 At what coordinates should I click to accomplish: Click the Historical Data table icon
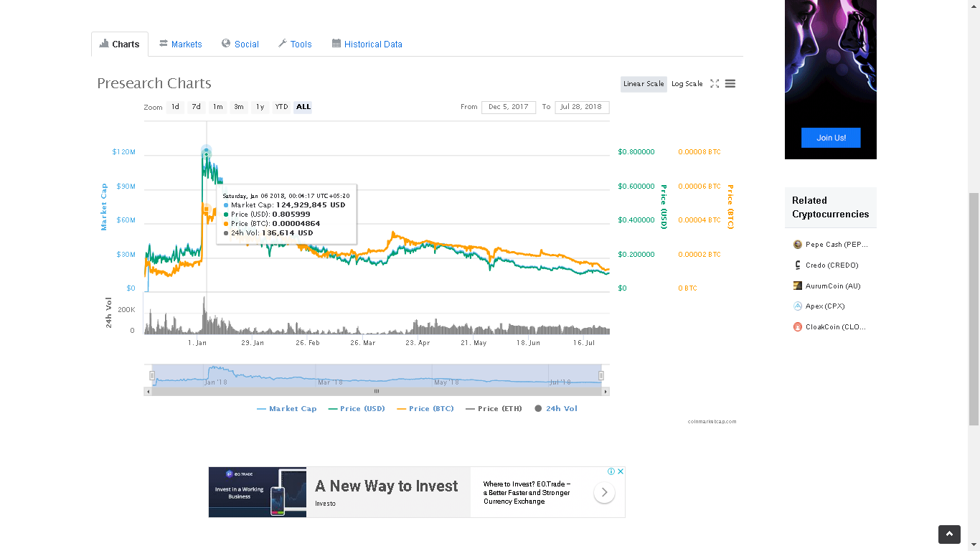336,44
